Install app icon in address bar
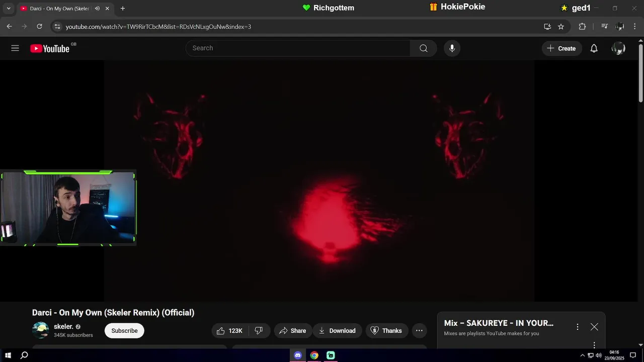This screenshot has height=362, width=644. coord(547,26)
